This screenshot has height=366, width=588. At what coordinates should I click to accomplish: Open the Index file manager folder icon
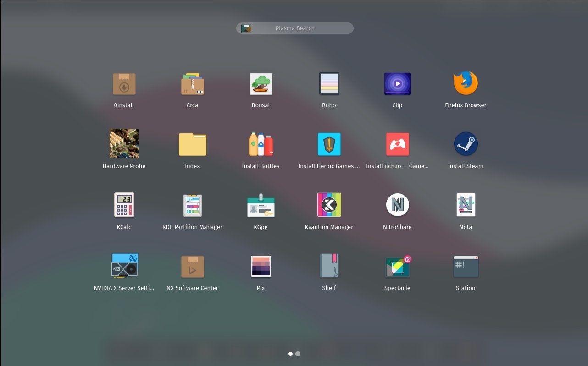tap(192, 145)
